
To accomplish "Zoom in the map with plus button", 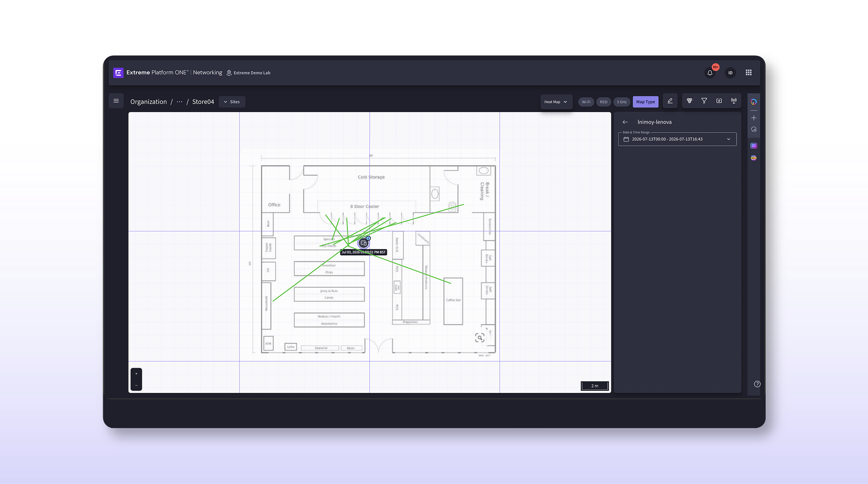I will [x=136, y=374].
